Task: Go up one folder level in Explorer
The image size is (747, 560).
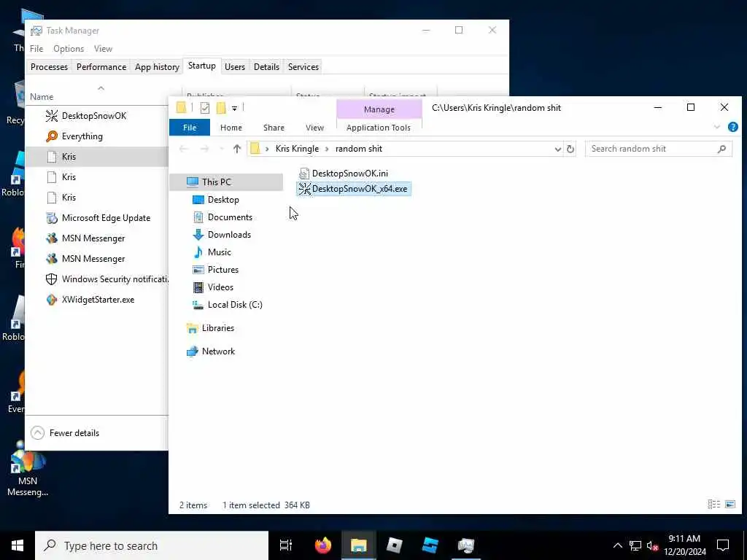Action: tap(237, 149)
